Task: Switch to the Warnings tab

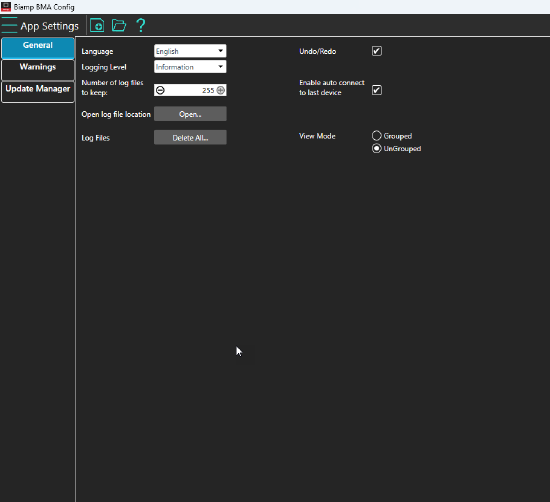Action: coord(38,70)
